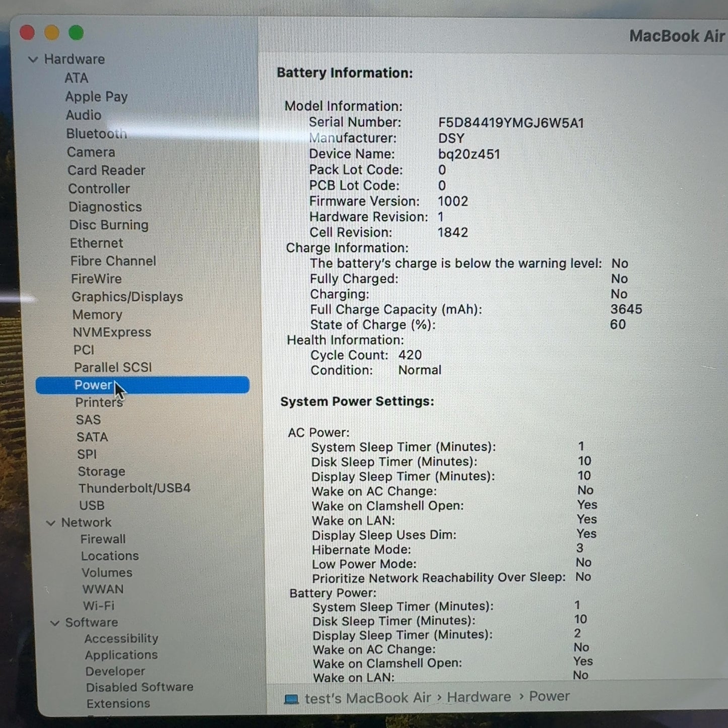Click the red close window button
Screen dimensions: 728x728
tap(27, 33)
